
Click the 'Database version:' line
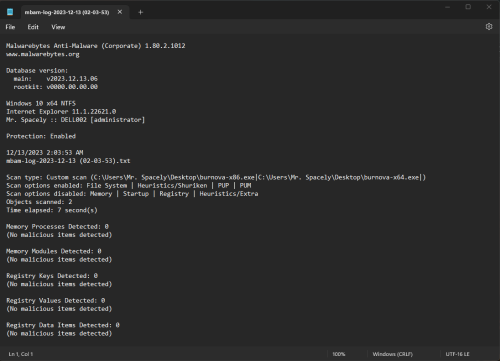[37, 70]
